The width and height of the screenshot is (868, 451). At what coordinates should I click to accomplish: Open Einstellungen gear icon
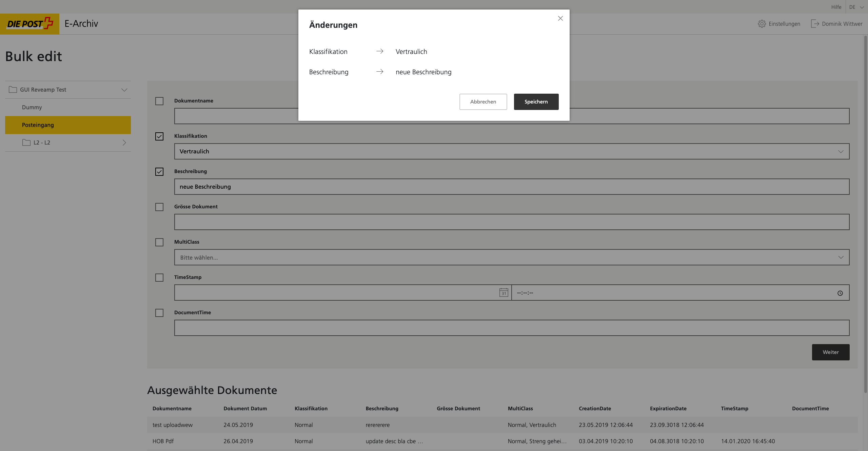[762, 24]
